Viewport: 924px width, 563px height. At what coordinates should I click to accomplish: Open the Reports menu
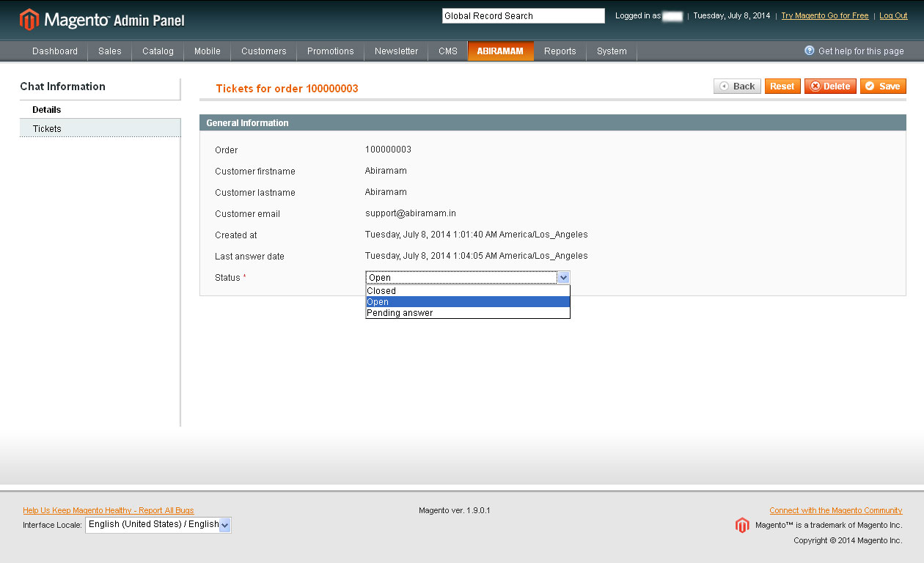[x=560, y=51]
